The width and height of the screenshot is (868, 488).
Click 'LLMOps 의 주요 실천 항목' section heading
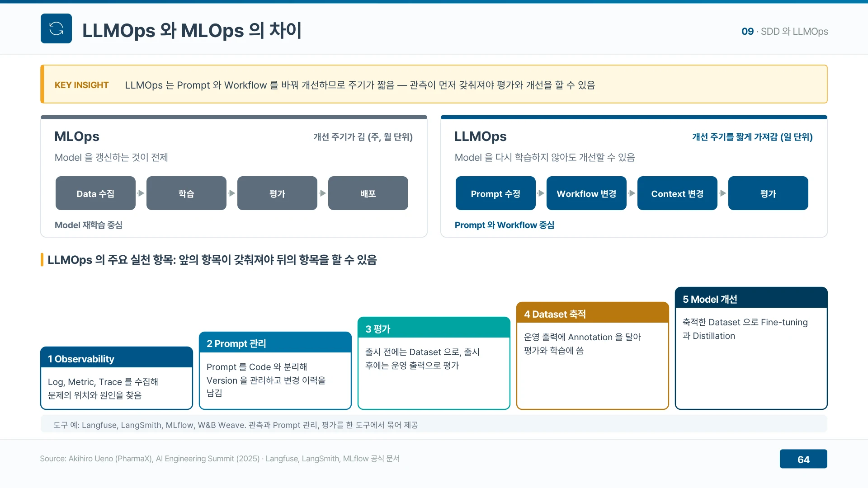coord(212,260)
